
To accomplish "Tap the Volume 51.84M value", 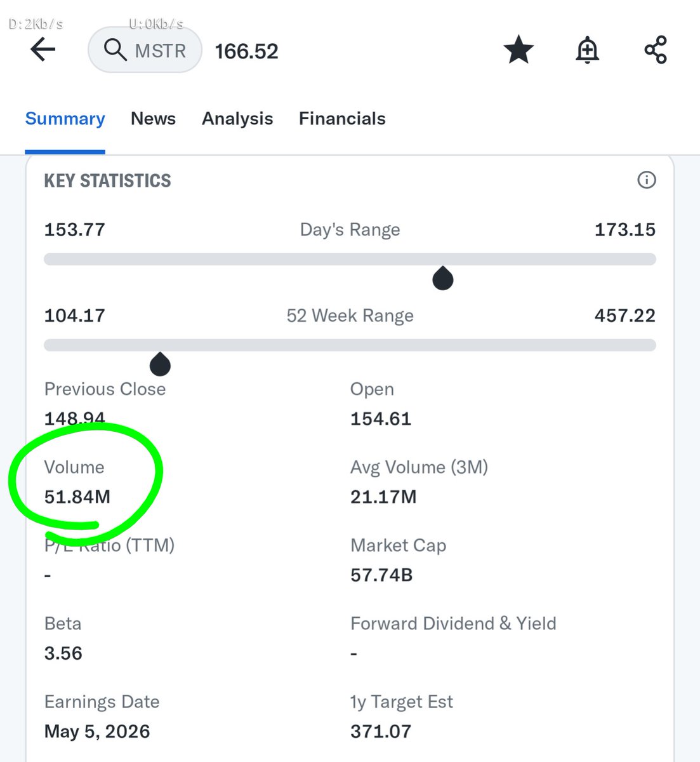I will (x=77, y=497).
